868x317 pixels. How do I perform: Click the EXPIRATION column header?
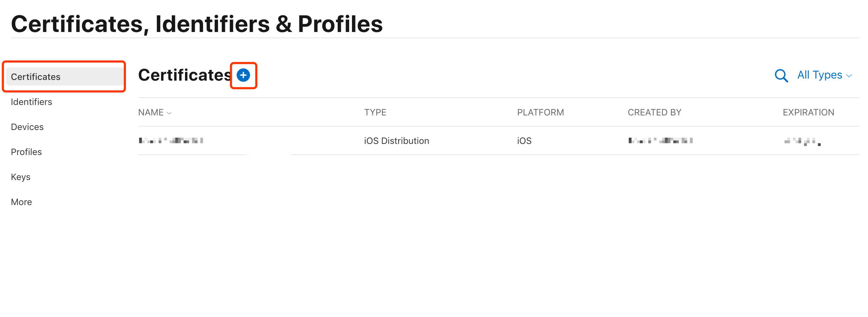(x=809, y=113)
